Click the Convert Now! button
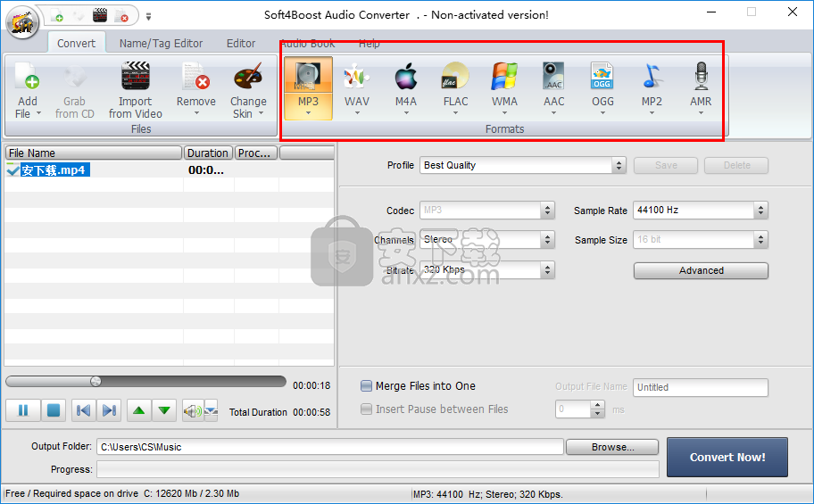814x504 pixels. [x=727, y=457]
